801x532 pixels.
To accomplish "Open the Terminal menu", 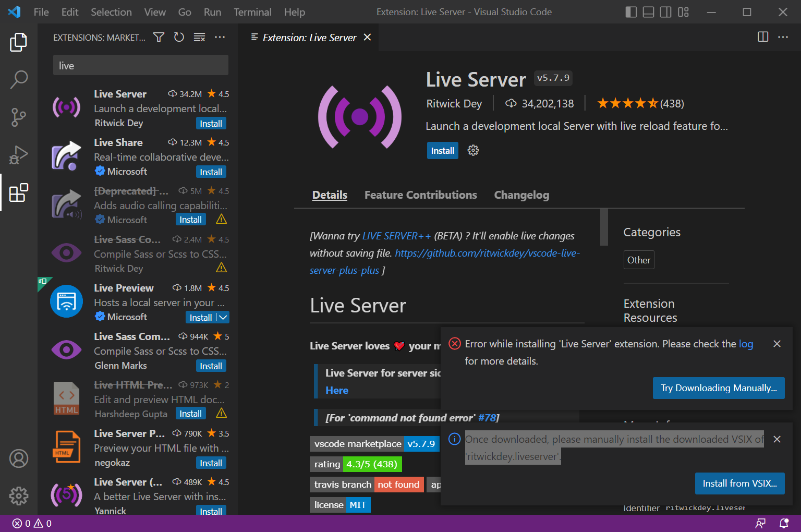I will point(252,12).
